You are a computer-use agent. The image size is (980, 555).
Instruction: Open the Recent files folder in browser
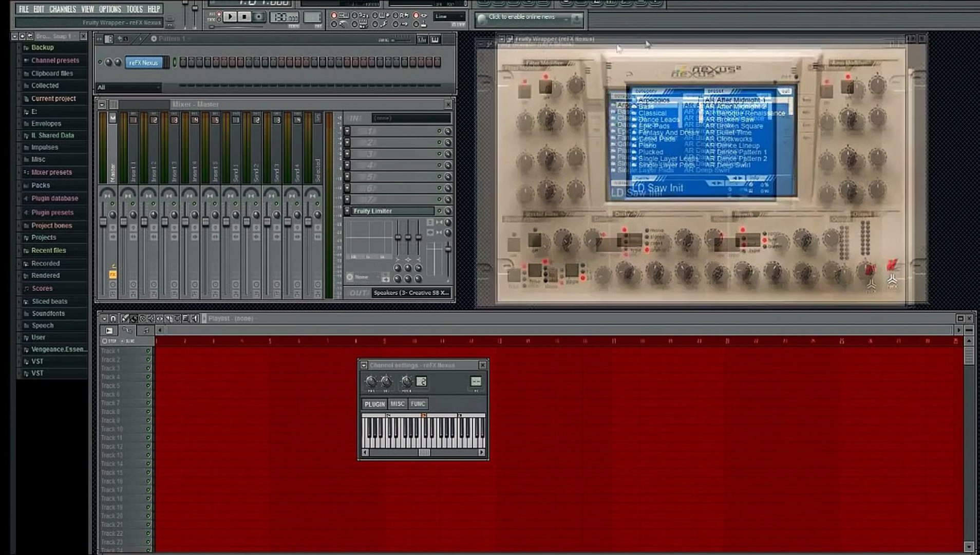48,250
